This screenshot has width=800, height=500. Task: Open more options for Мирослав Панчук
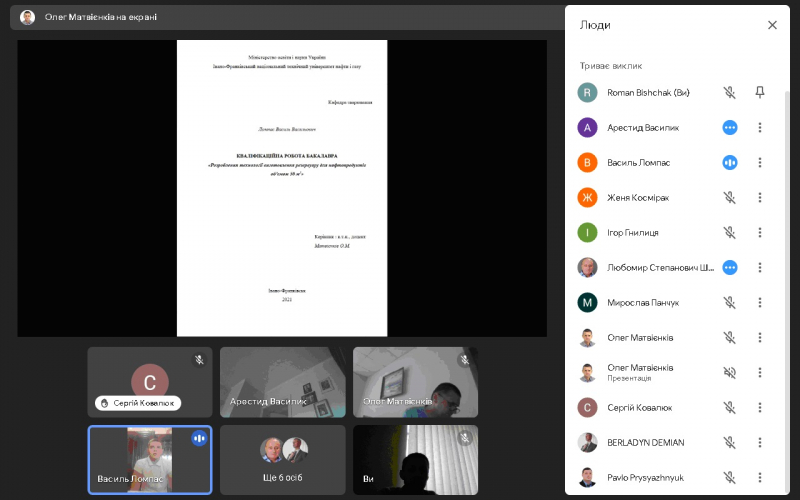(760, 303)
